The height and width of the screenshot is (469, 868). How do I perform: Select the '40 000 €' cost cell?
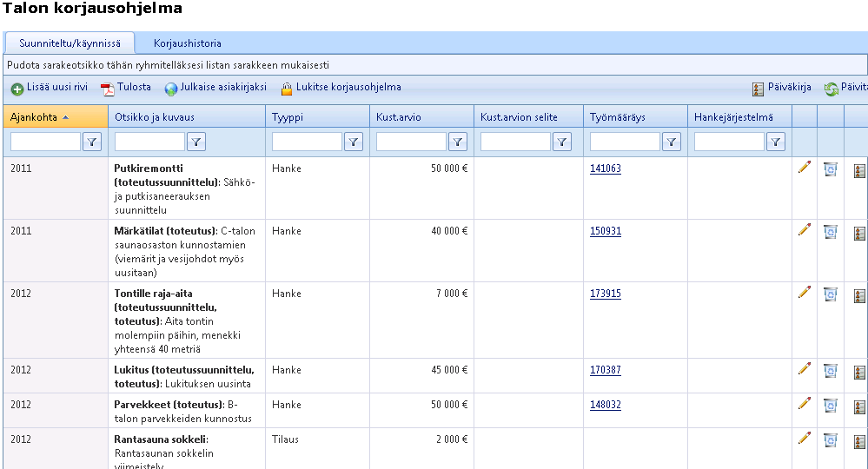pyautogui.click(x=421, y=250)
